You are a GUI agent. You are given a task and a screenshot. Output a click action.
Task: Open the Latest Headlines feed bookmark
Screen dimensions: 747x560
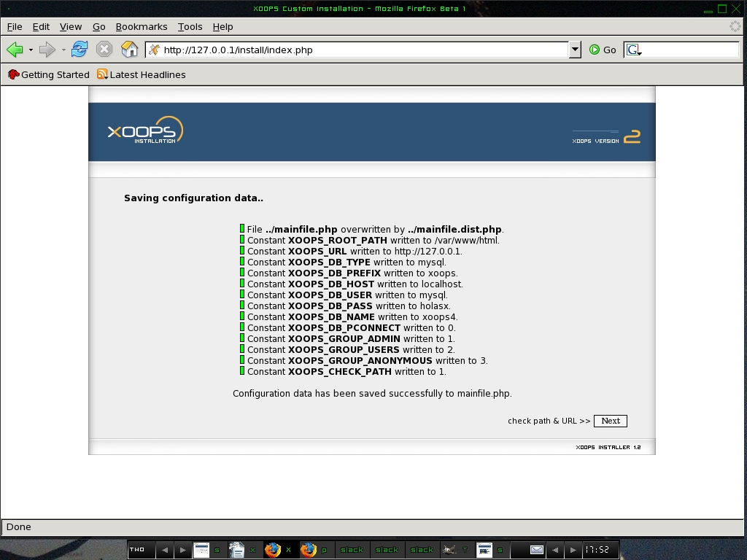(x=142, y=74)
